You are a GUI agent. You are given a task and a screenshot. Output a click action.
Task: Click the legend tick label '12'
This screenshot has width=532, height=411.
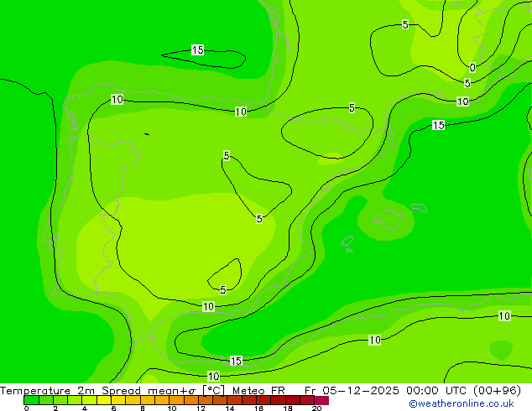pos(201,408)
